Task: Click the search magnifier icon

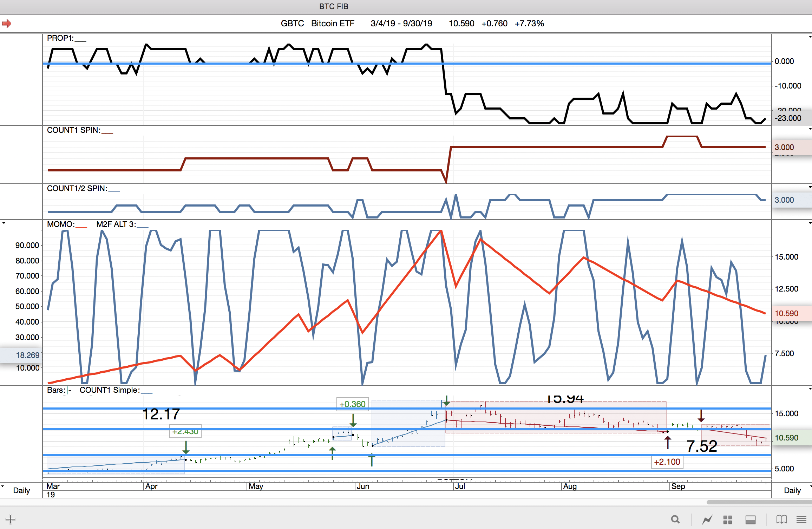Action: (x=675, y=519)
